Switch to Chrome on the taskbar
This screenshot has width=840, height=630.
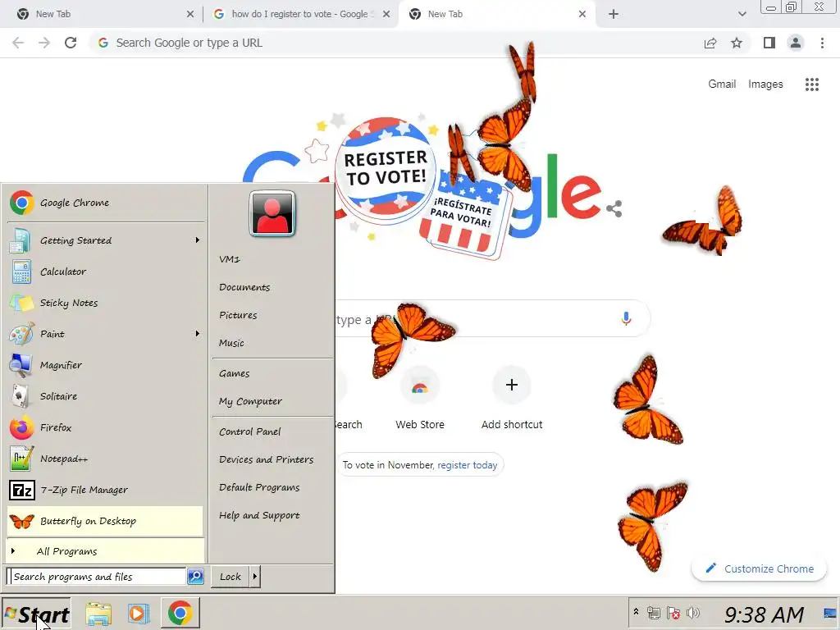coord(180,614)
